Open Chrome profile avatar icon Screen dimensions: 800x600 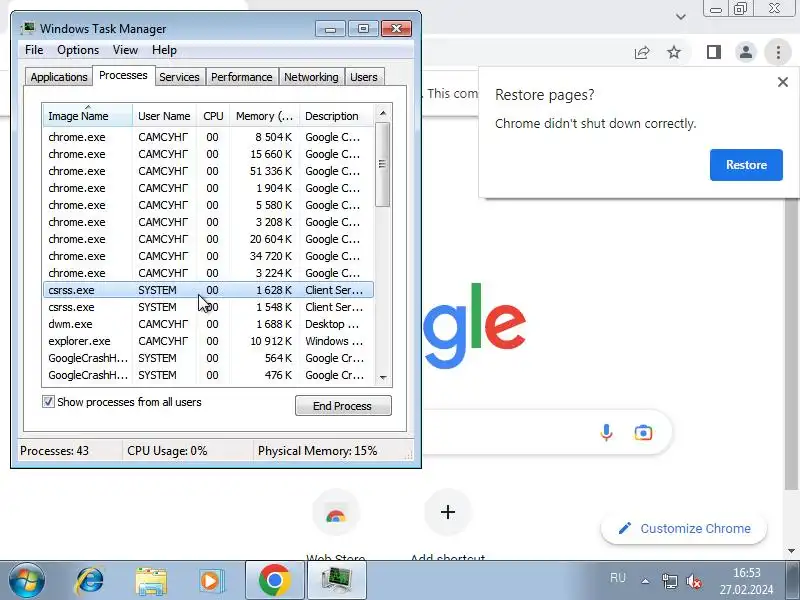pos(746,52)
